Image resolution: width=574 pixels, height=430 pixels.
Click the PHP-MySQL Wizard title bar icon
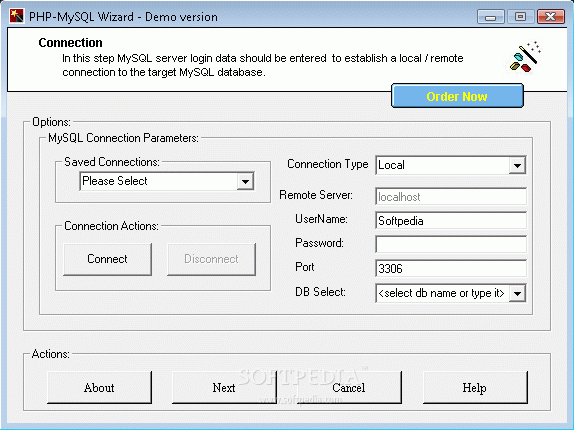(x=16, y=16)
